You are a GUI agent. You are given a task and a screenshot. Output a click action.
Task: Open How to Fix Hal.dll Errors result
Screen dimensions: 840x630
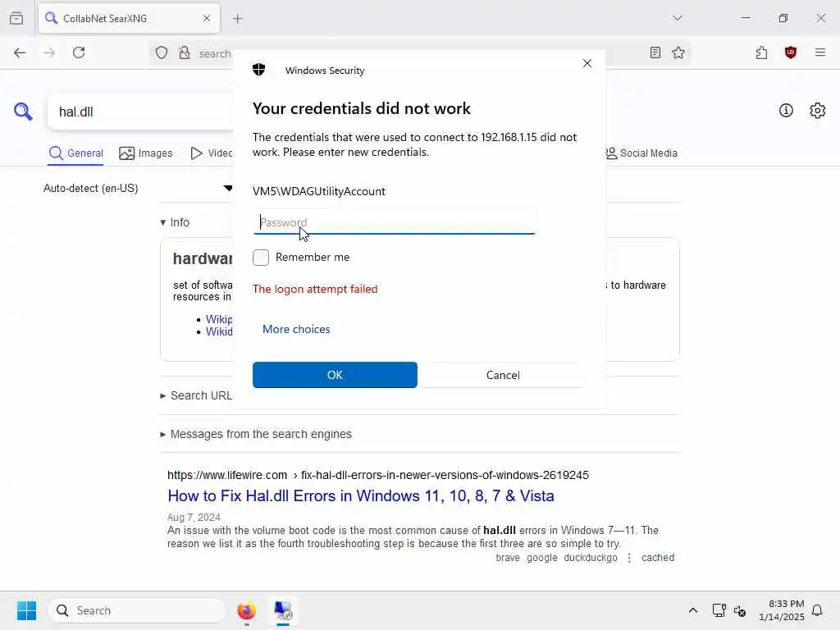[361, 495]
